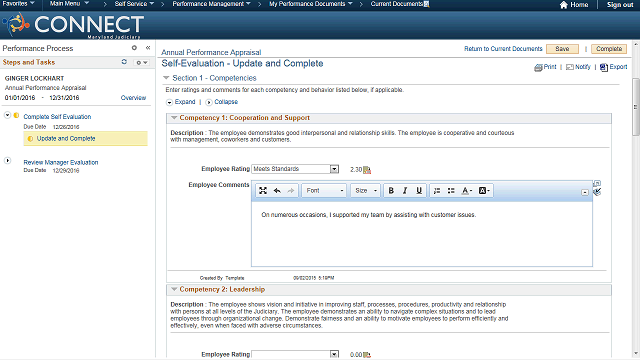This screenshot has width=640, height=360.
Task: Open the Font dropdown
Action: 324,191
